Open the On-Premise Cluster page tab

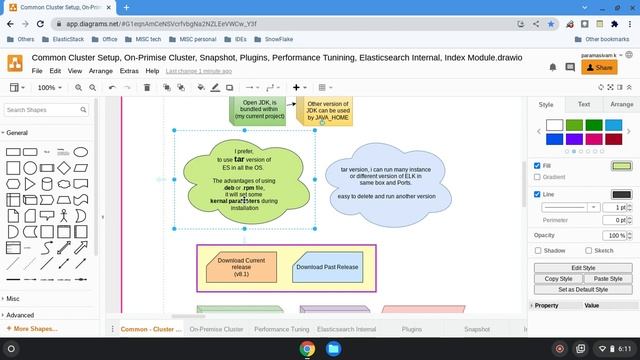(x=216, y=329)
